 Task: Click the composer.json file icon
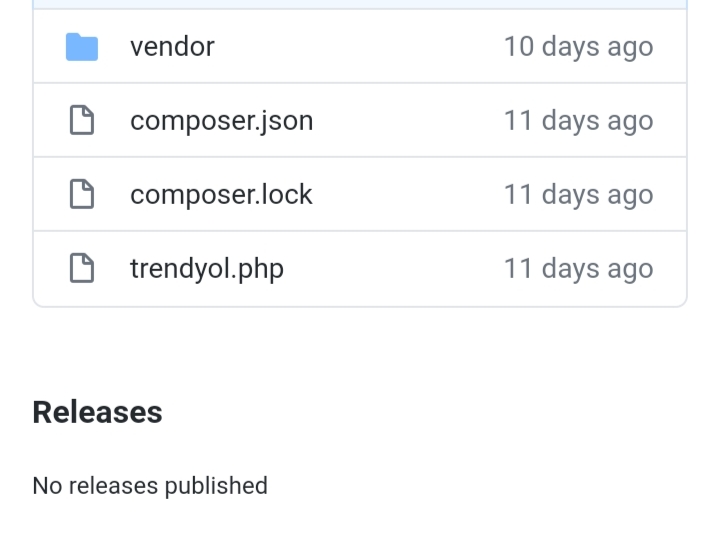(80, 121)
